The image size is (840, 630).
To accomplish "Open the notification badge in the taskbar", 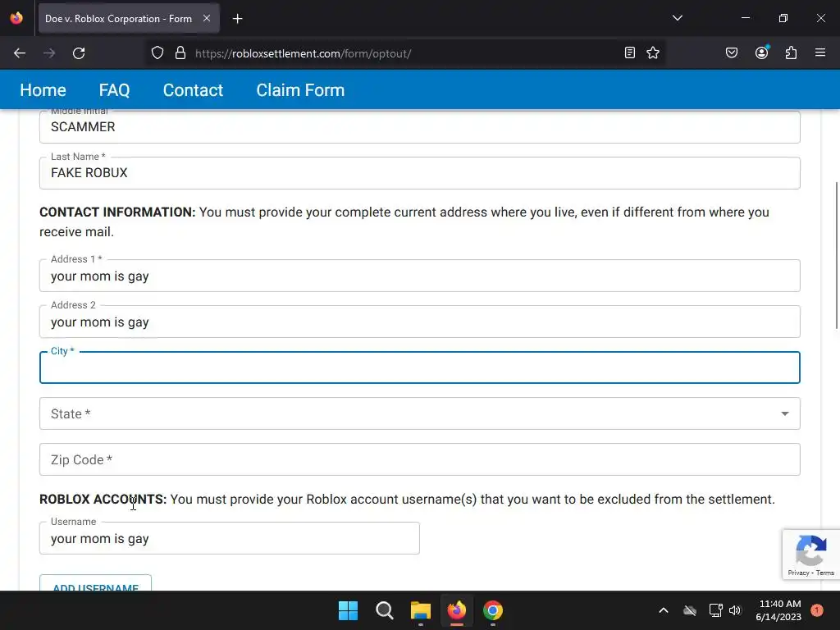I will 817,610.
